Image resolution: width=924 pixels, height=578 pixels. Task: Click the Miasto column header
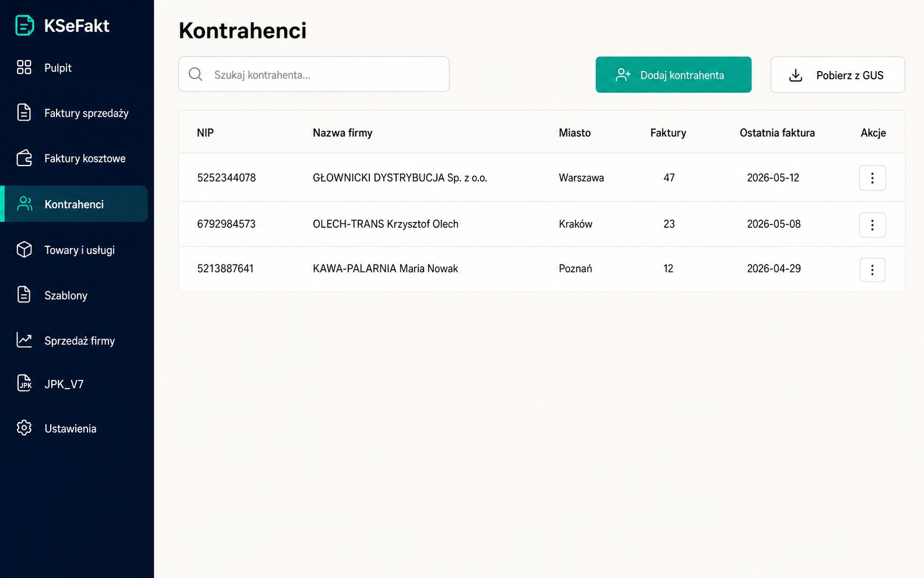[x=574, y=133]
